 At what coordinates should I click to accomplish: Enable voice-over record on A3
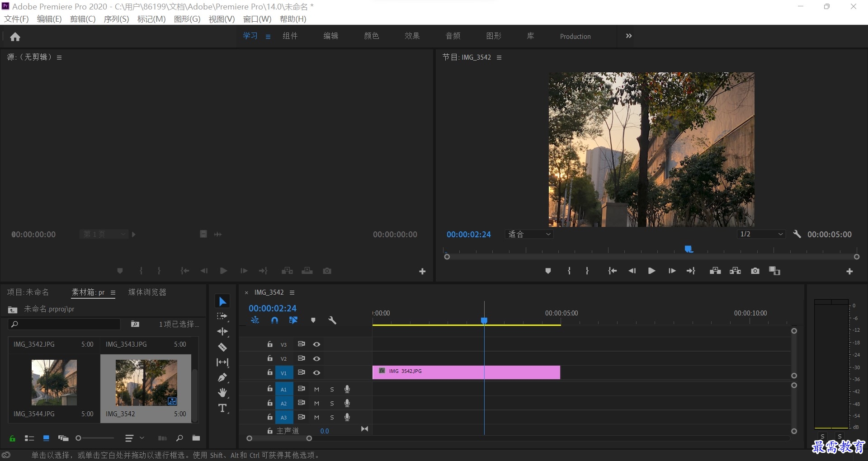click(x=347, y=417)
